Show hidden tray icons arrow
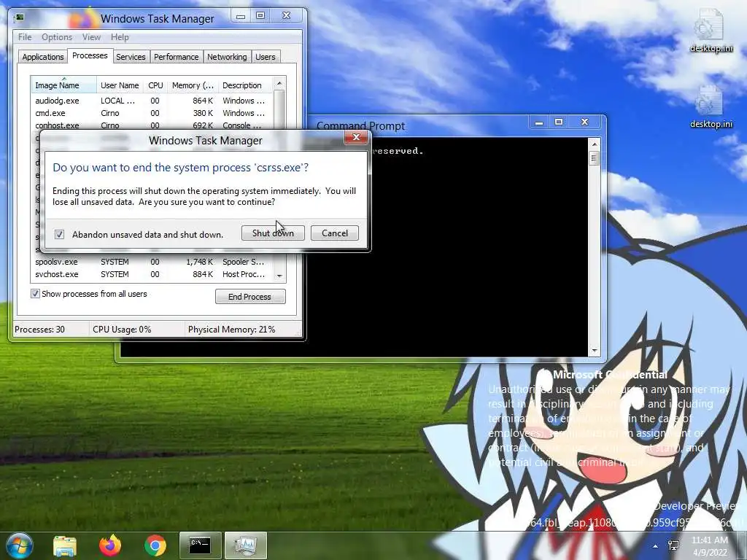 point(656,546)
